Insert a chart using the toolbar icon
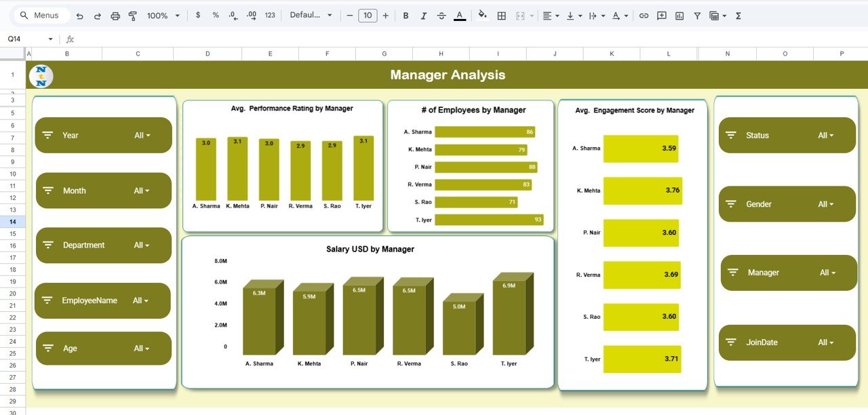Image resolution: width=868 pixels, height=415 pixels. coord(679,15)
